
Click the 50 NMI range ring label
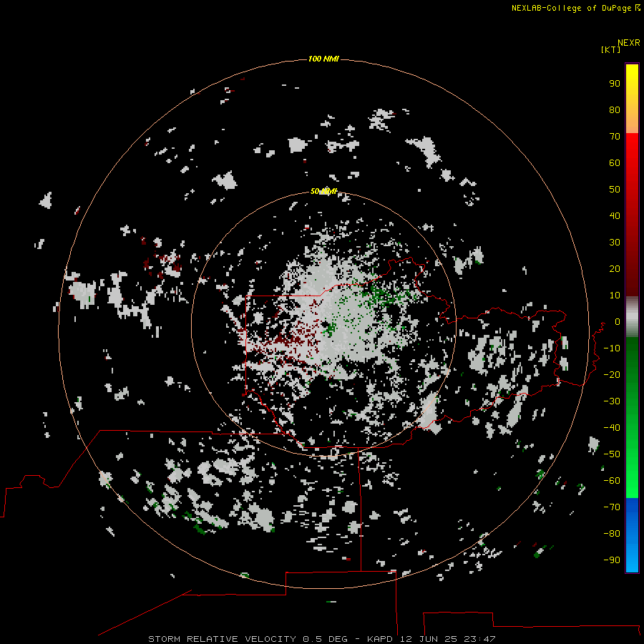click(323, 191)
